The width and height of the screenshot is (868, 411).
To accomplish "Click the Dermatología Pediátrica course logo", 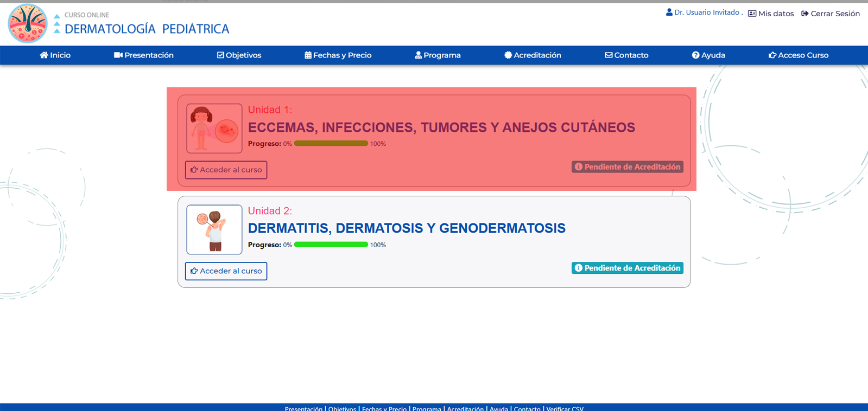I will pos(28,24).
